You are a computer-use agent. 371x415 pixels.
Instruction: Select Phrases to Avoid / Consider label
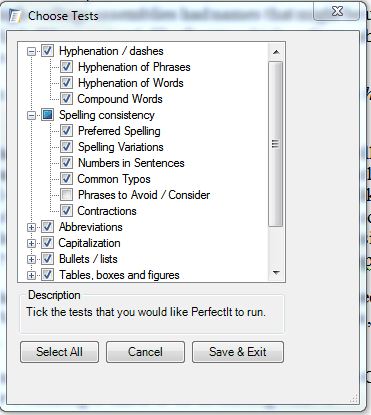[144, 195]
